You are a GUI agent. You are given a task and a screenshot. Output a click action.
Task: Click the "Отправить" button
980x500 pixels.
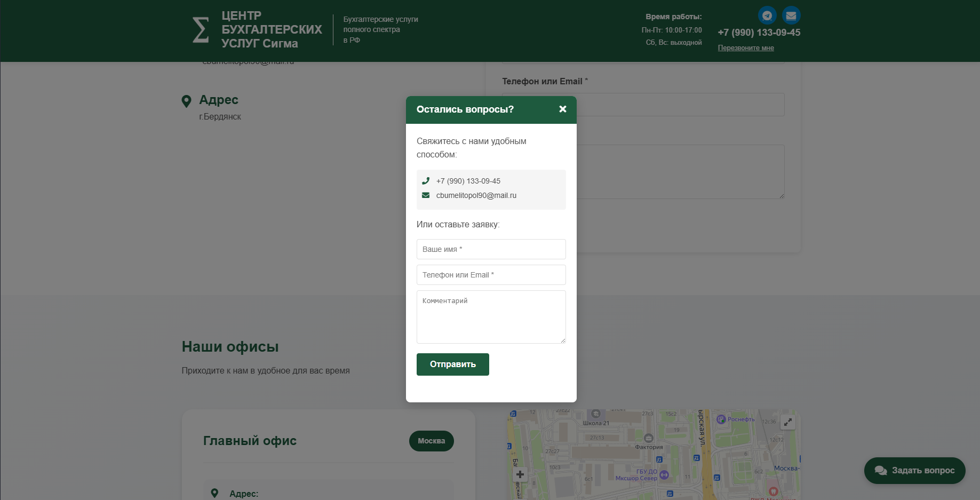click(x=453, y=364)
